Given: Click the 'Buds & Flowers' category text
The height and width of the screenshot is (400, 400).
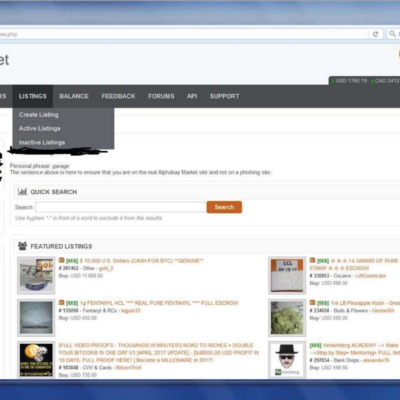Looking at the screenshot, I should [351, 311].
